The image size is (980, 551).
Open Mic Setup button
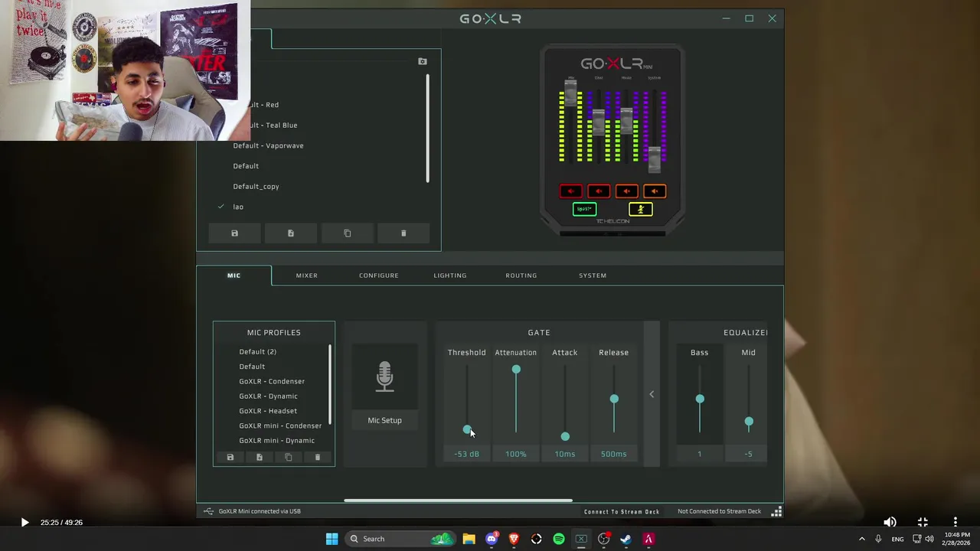tap(384, 420)
